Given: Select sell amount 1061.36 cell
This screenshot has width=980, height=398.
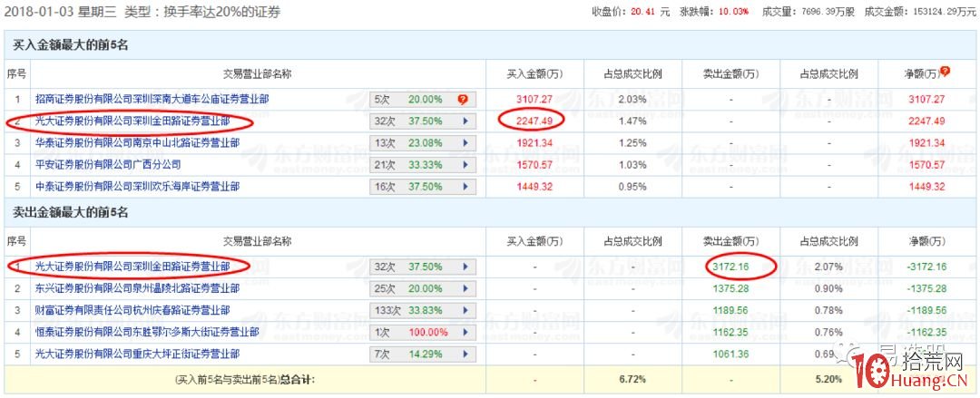Looking at the screenshot, I should pos(731,354).
